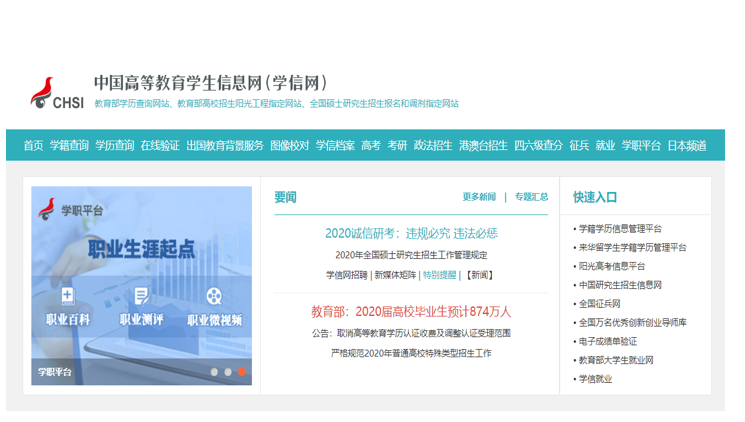Image resolution: width=745 pixels, height=422 pixels.
Task: Open 全国万名优秀创新创业导师库 quick link
Action: point(632,323)
